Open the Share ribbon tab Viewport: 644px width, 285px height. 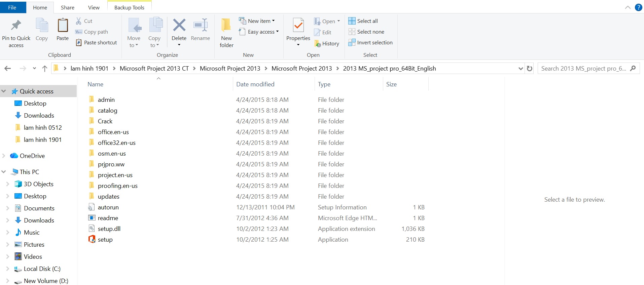67,7
